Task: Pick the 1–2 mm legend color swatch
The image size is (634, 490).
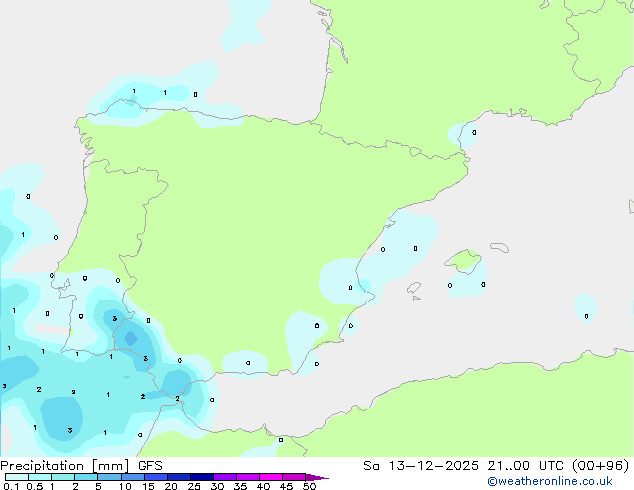Action: (63, 477)
